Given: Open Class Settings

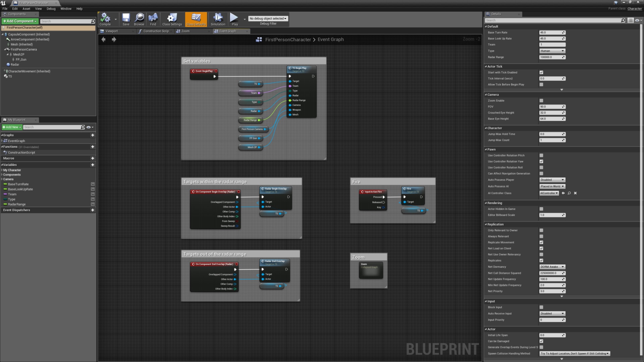Looking at the screenshot, I should [171, 19].
